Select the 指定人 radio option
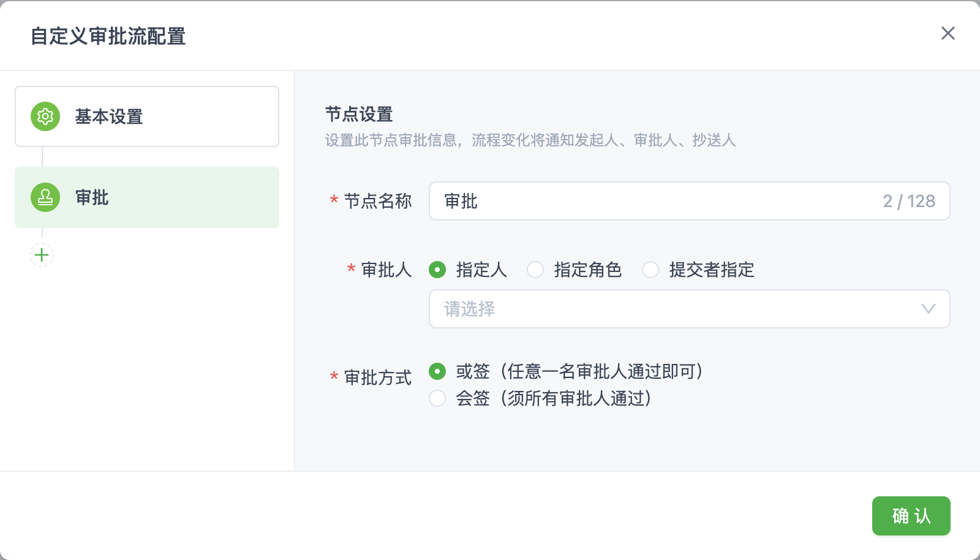This screenshot has height=560, width=980. pyautogui.click(x=437, y=270)
